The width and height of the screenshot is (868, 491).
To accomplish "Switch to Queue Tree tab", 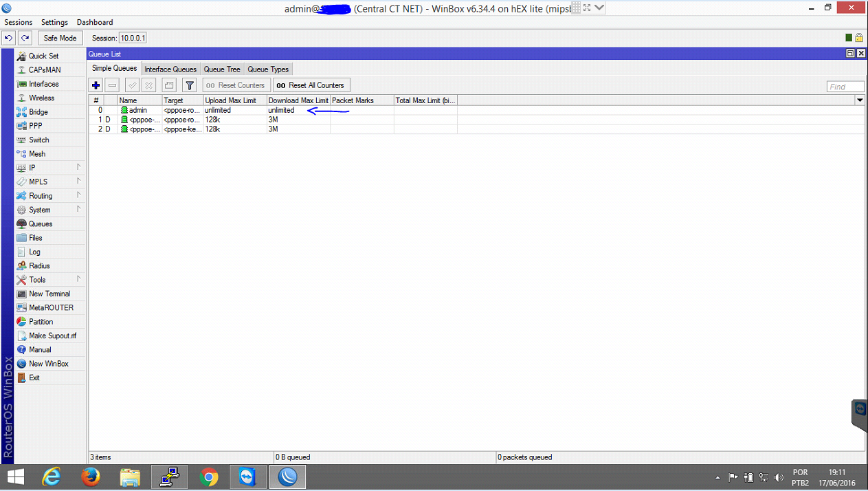I will coord(222,69).
